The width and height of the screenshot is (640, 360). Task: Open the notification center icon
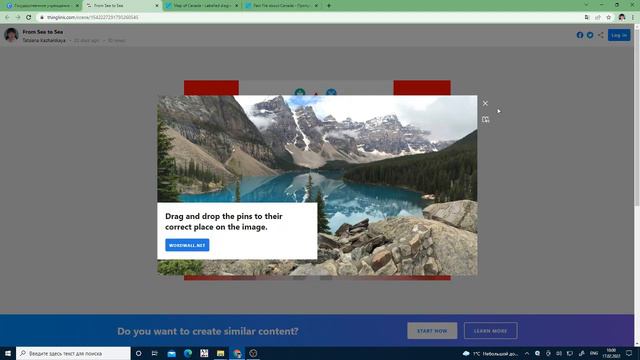pyautogui.click(x=629, y=353)
